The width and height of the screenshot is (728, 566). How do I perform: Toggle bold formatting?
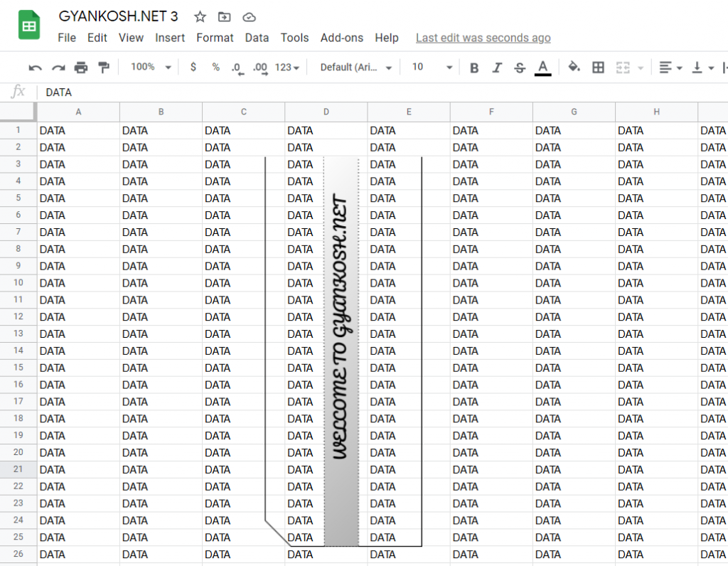(x=474, y=67)
